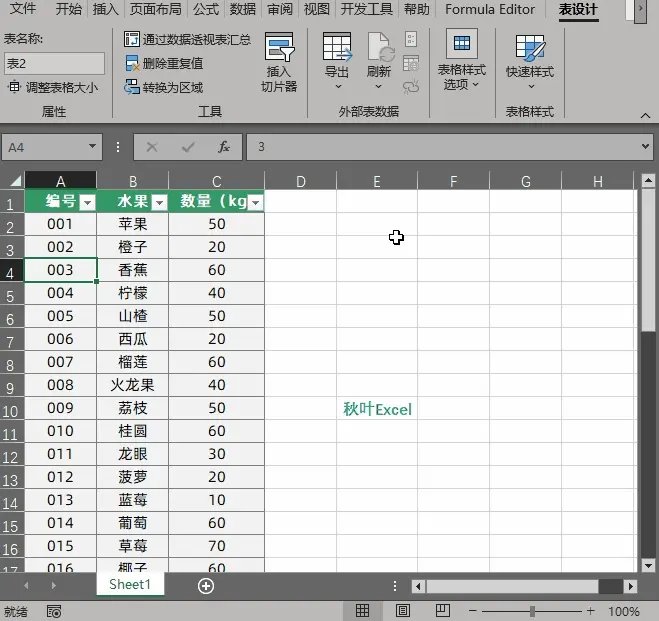Click vertical scrollbar up arrow

[648, 181]
